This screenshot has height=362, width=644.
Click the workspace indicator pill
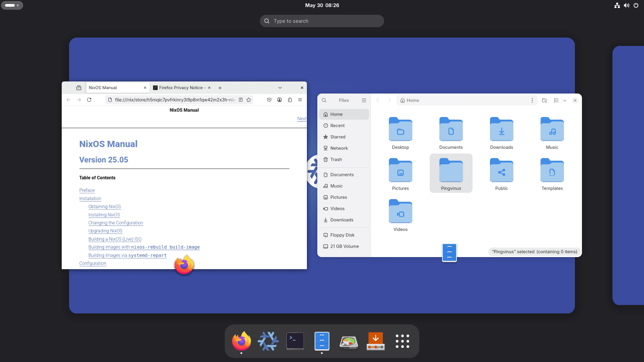(12, 5)
